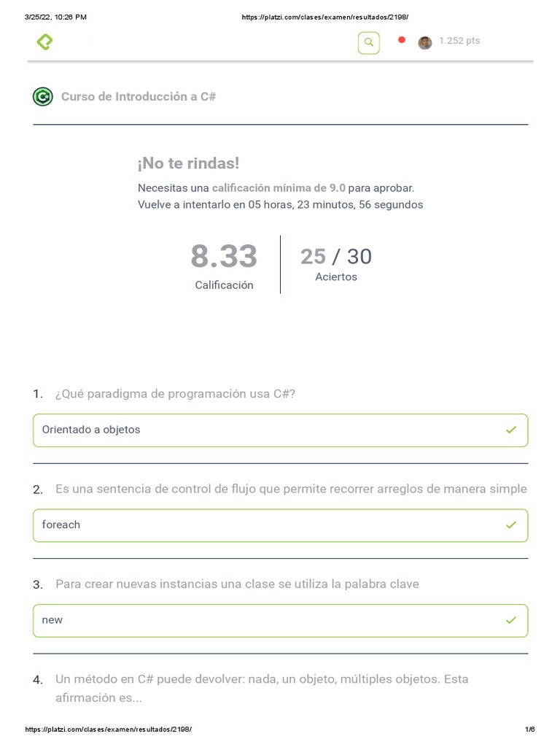Click the red notification dot
Image resolution: width=560 pixels, height=747 pixels.
[401, 40]
